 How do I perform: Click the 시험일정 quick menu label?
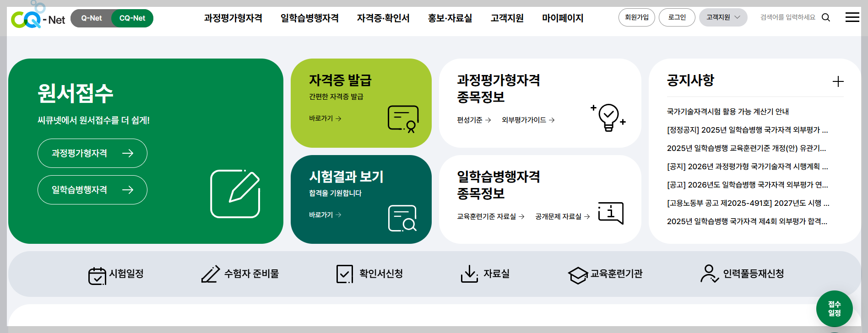(x=126, y=274)
